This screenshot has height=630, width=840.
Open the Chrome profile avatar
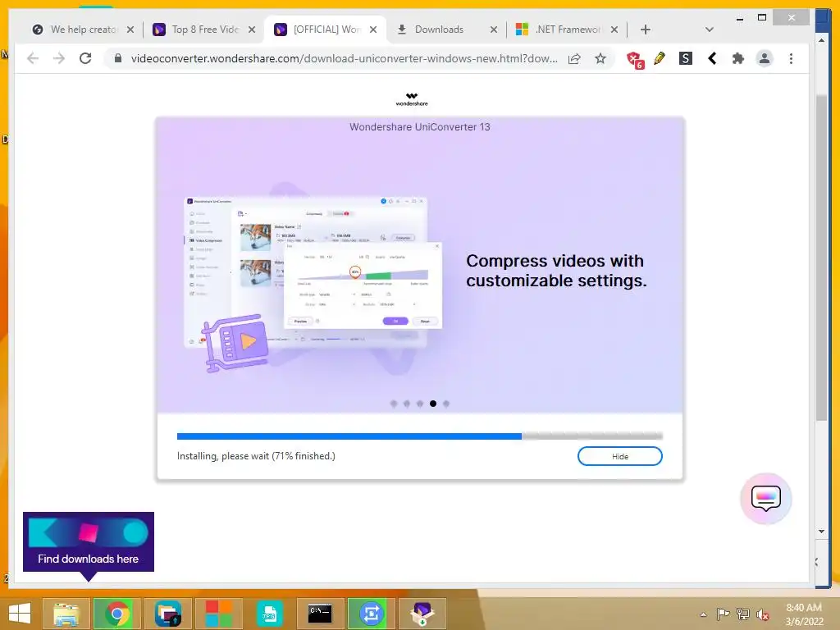[765, 58]
